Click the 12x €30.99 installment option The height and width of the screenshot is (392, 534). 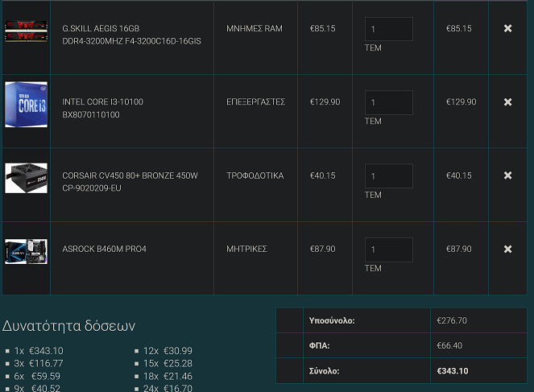pyautogui.click(x=168, y=351)
